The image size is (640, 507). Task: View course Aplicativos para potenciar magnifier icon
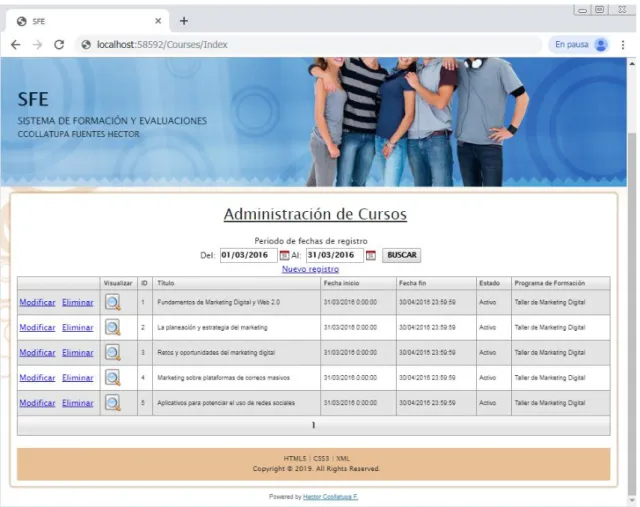point(113,403)
